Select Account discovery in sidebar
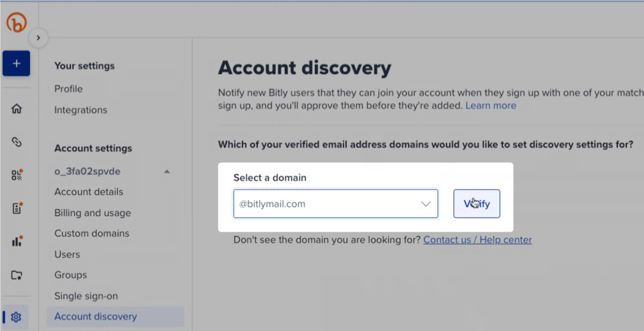 tap(116, 317)
